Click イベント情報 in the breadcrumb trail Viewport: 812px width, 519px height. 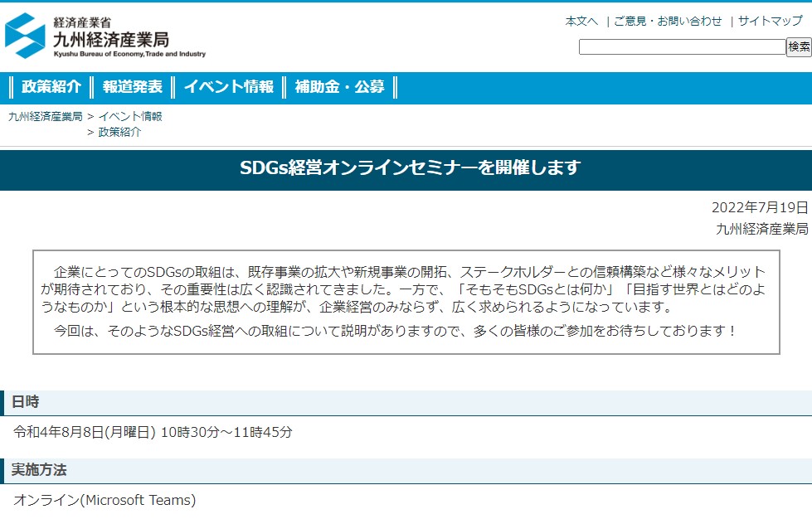click(x=130, y=117)
